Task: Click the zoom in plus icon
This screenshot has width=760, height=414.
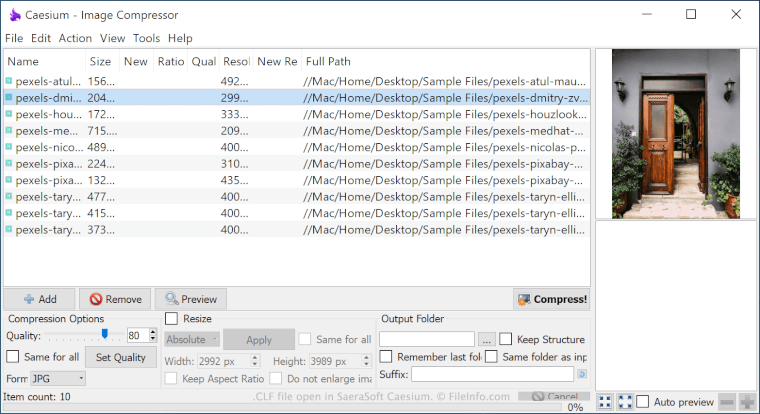Action: [x=747, y=401]
